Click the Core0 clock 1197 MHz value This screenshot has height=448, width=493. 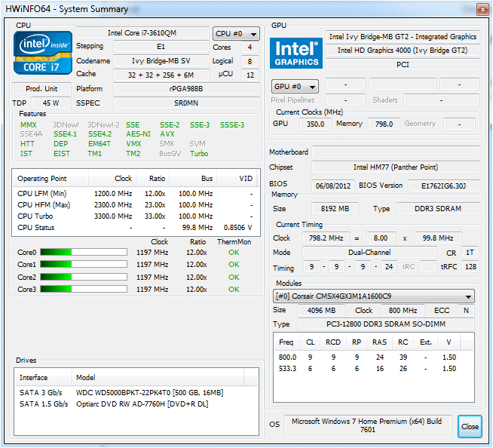pyautogui.click(x=152, y=253)
